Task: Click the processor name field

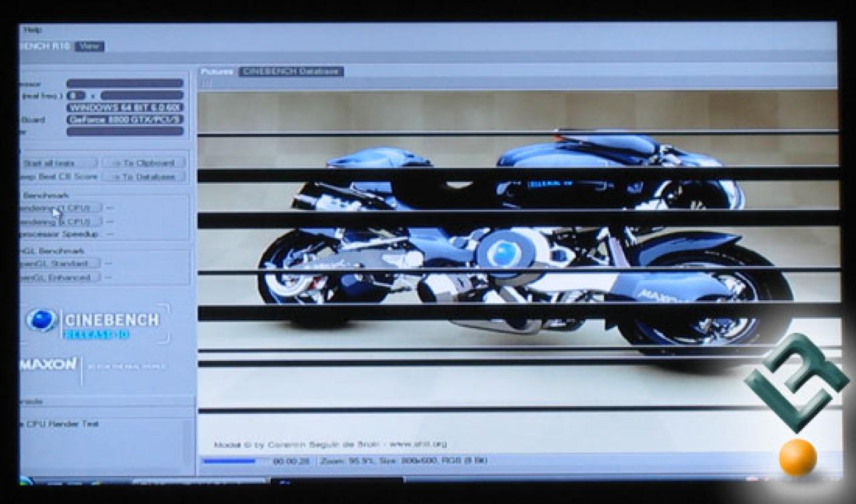Action: [125, 84]
